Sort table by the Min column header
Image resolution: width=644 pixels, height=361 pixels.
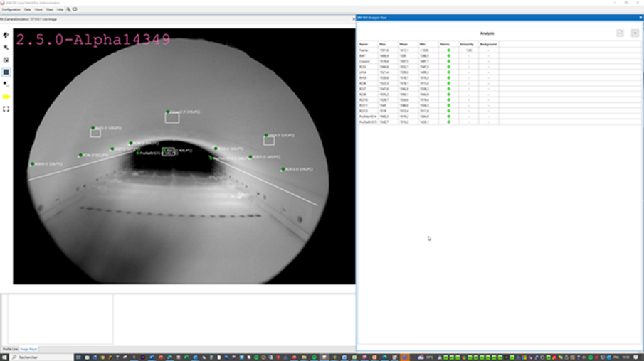(x=428, y=44)
